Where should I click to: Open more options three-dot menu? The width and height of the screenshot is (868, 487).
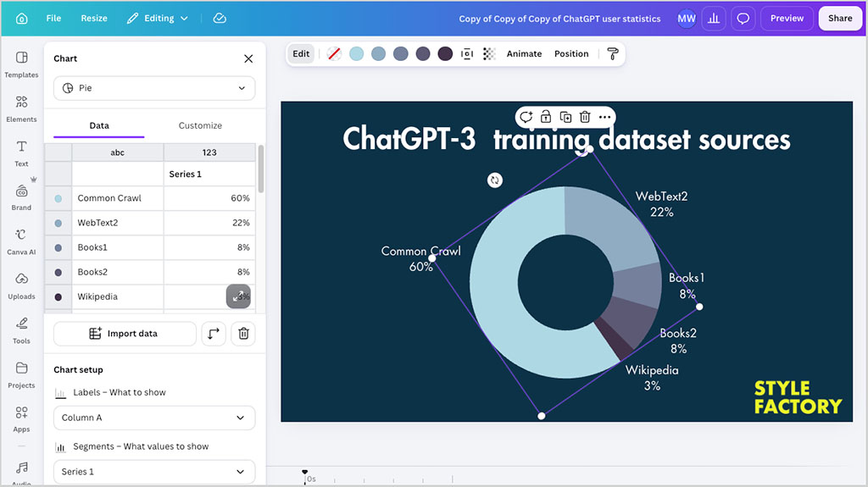605,117
